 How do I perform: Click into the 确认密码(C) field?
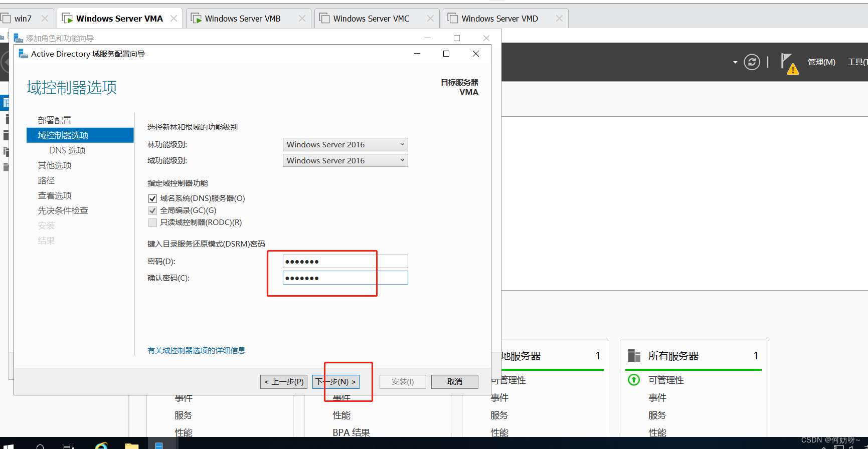[x=345, y=278]
